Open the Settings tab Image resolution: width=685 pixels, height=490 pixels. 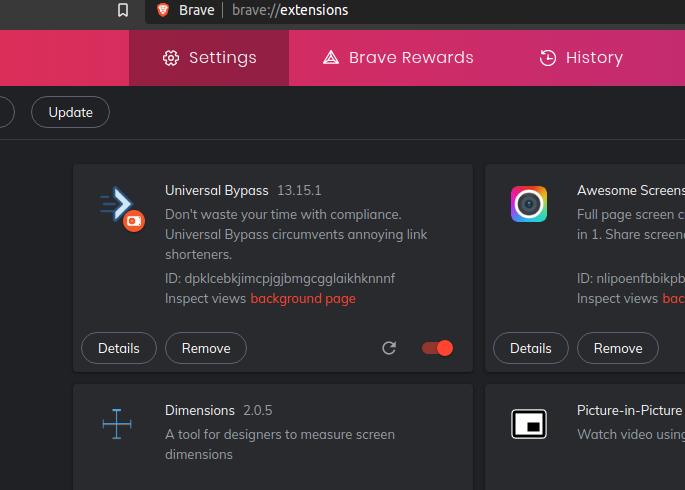tap(209, 58)
